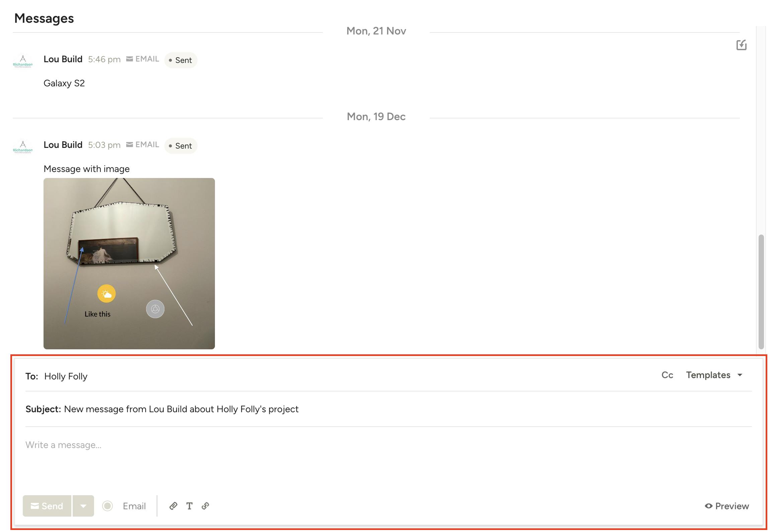The image size is (770, 532).
Task: Click envelope icon on 5:03 pm message
Action: [130, 145]
